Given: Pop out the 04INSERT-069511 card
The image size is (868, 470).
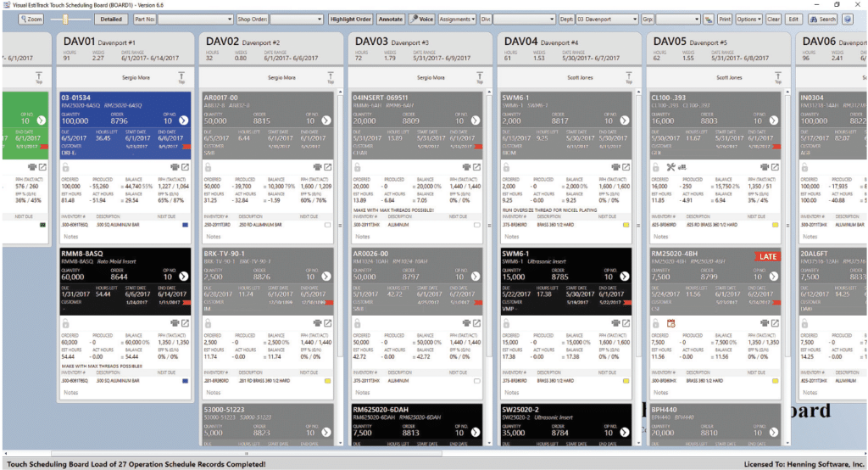Looking at the screenshot, I should (x=476, y=167).
